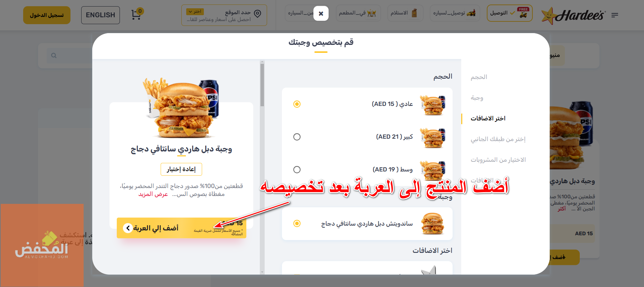
Task: Select the عادي AED 15 size radio
Action: coord(297,104)
